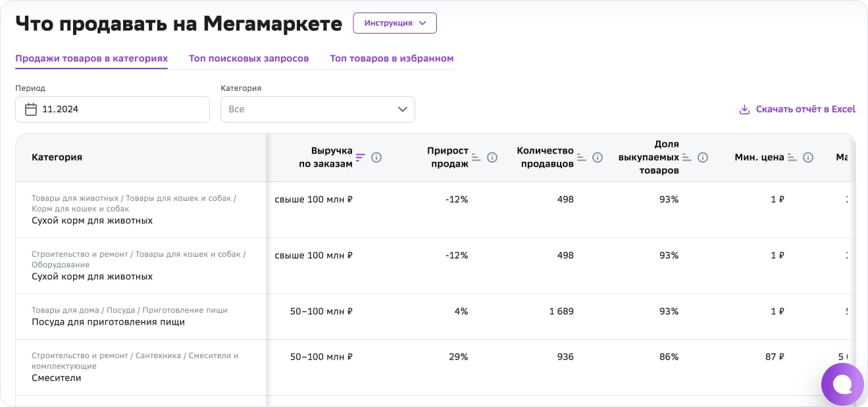Open the Категория dropdown showing Все

[x=317, y=109]
